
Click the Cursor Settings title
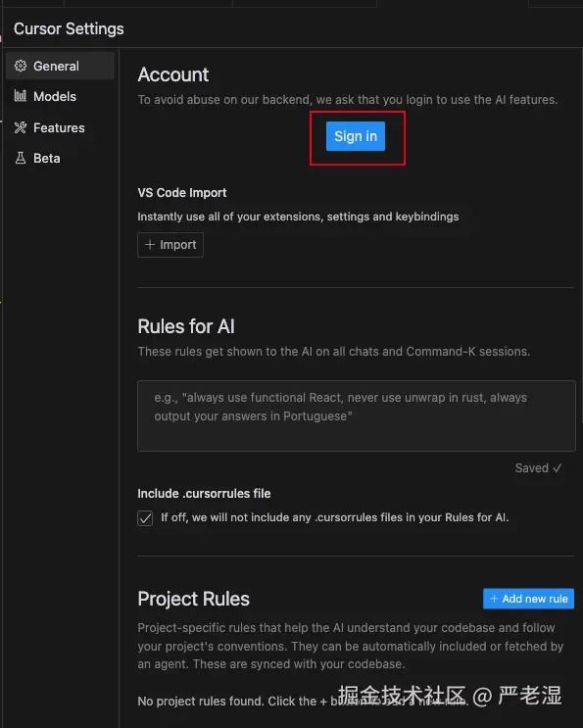69,28
